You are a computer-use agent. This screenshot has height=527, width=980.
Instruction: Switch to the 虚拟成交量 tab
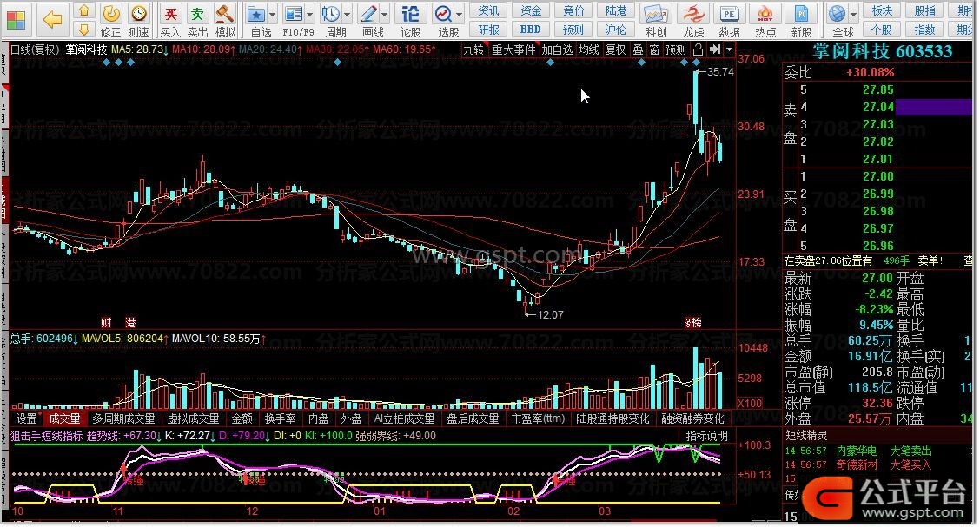click(x=193, y=419)
